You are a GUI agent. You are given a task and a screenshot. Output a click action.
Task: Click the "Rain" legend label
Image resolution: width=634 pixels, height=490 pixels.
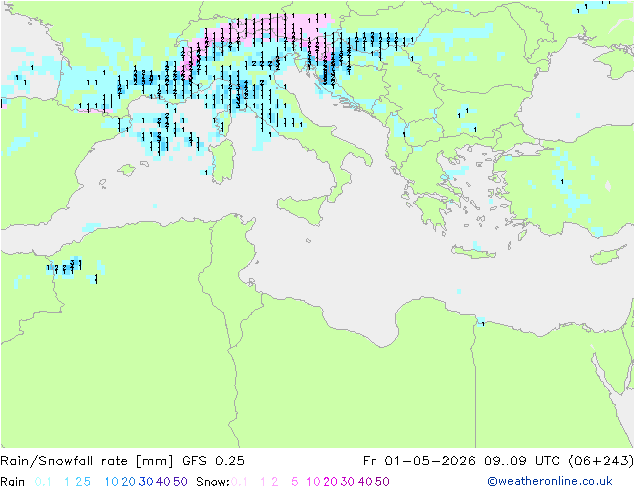click(x=13, y=482)
